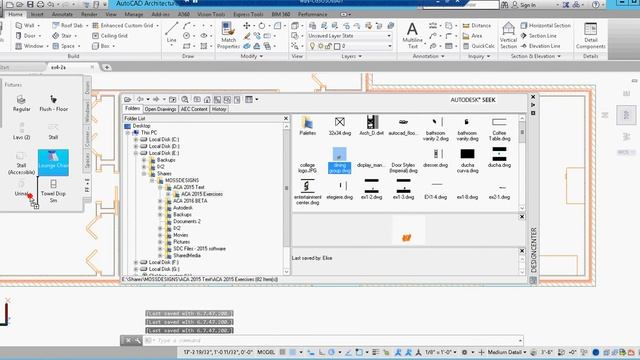Switch to the Render ribbon tab
This screenshot has height=360, width=640.
coord(89,14)
